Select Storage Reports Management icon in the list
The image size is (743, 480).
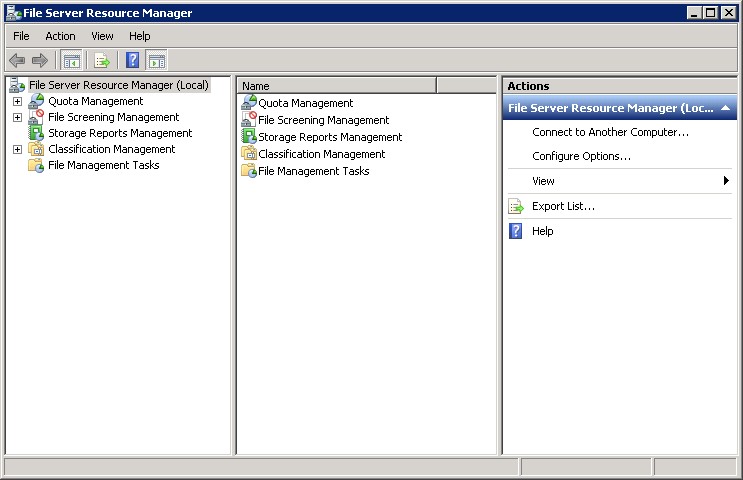pyautogui.click(x=249, y=137)
